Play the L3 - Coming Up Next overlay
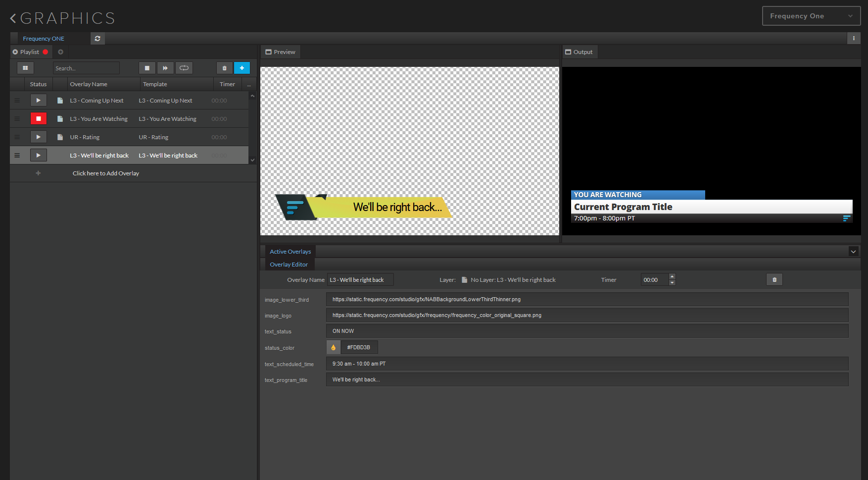The height and width of the screenshot is (480, 868). coord(38,101)
